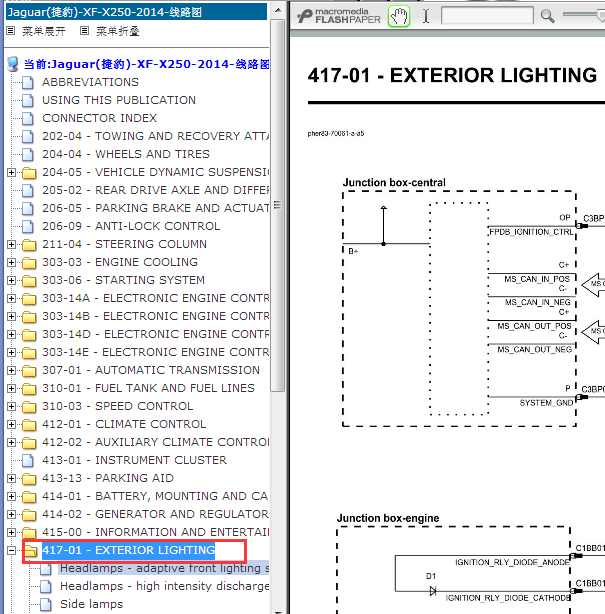This screenshot has width=605, height=614.
Task: Click folder icon for 211-04 STEERING COLUMN
Action: click(29, 245)
